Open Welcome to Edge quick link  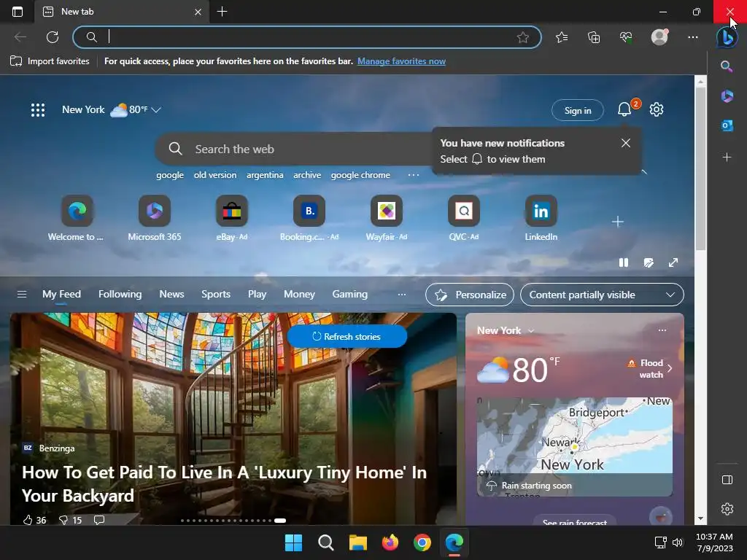pyautogui.click(x=77, y=219)
